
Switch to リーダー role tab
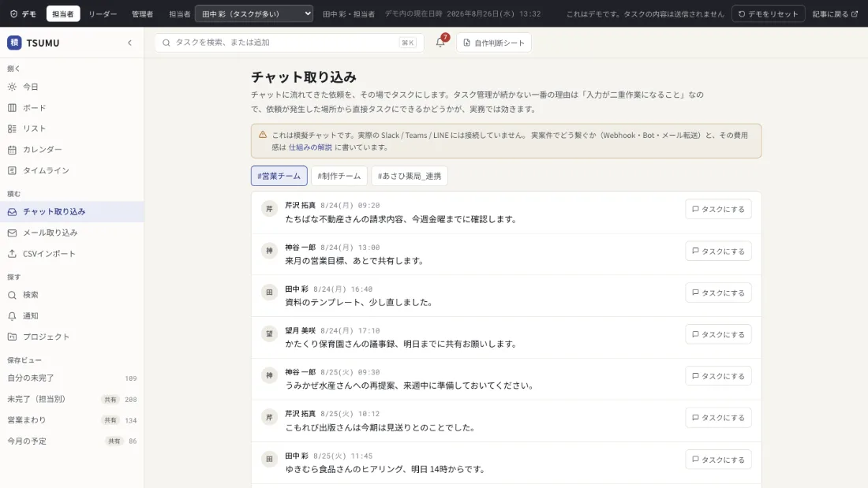(103, 14)
